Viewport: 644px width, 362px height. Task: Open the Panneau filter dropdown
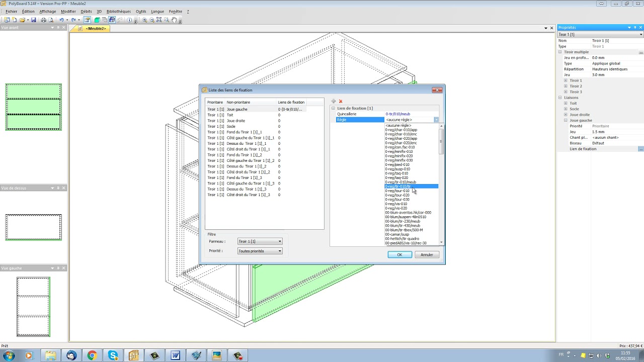coord(260,241)
